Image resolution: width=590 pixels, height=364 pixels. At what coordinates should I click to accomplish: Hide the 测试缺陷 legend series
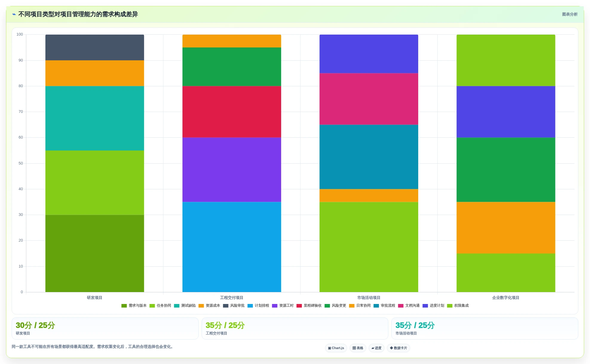coord(185,306)
